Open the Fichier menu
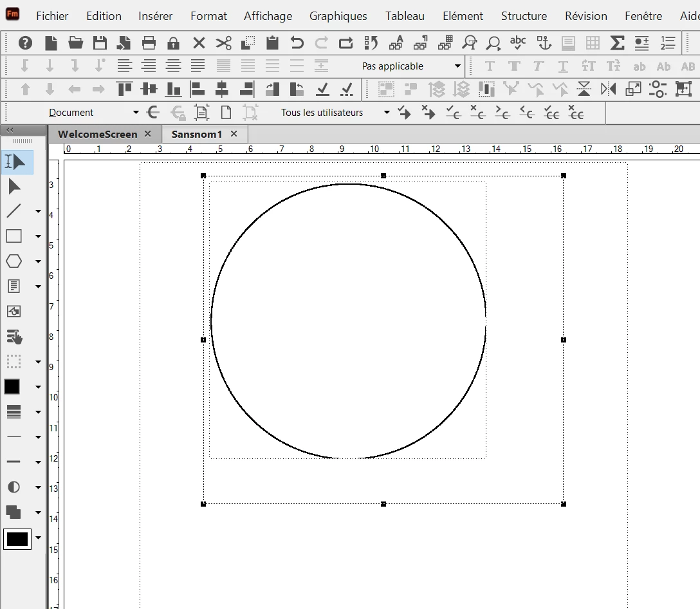700x609 pixels. click(x=52, y=16)
